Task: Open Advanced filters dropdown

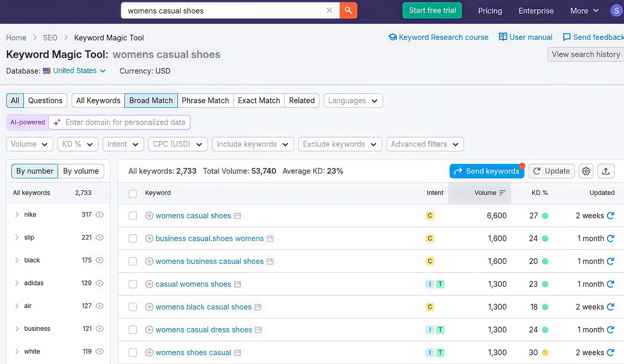Action: click(x=425, y=144)
